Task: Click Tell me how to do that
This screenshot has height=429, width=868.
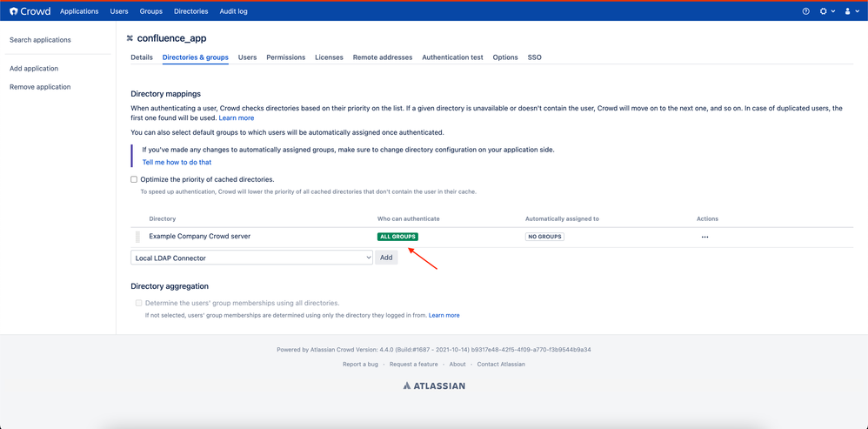Action: click(x=177, y=162)
